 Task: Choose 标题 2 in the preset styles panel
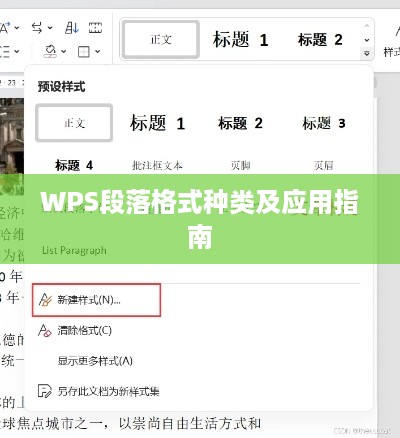(240, 123)
